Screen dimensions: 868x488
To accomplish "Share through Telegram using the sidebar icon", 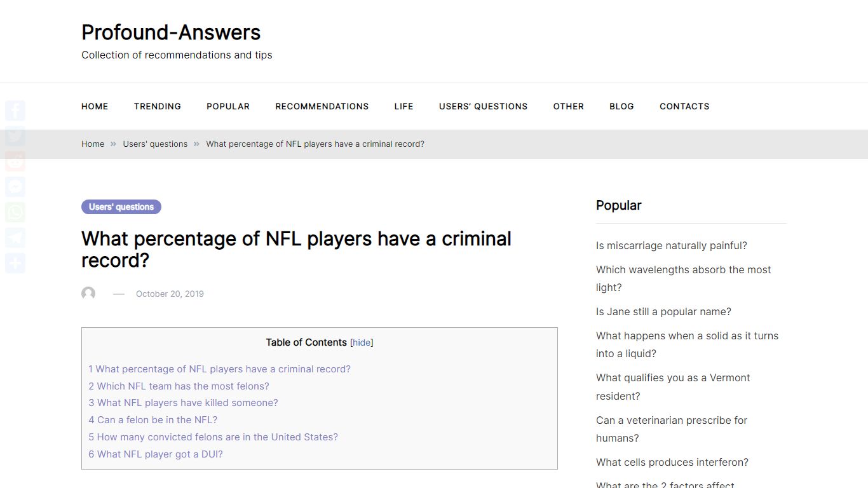I will click(x=15, y=238).
